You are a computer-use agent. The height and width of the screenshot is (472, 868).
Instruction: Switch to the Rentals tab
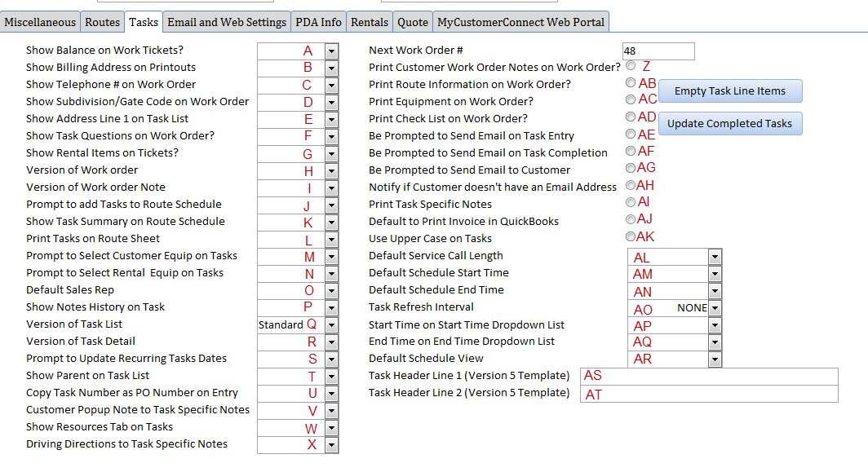click(370, 22)
